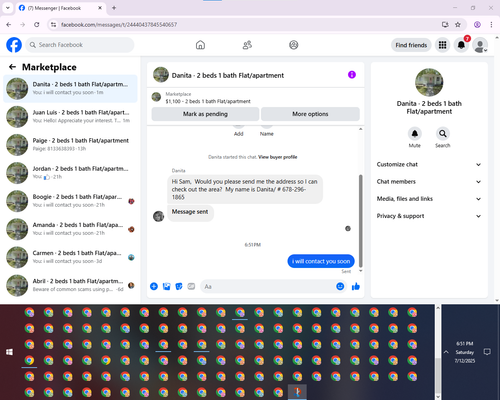This screenshot has height=400, width=500.
Task: Open Amanda conversation in list
Action: [70, 229]
